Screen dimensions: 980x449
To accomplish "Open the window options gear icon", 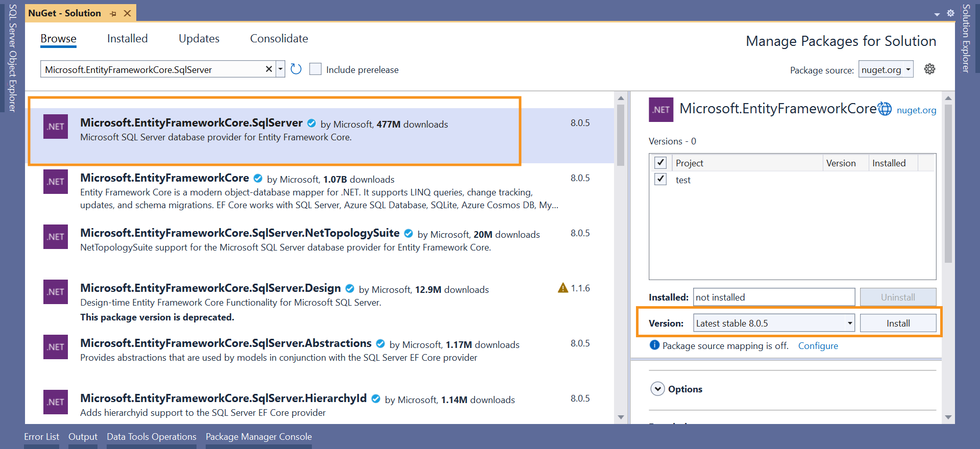I will pyautogui.click(x=950, y=13).
